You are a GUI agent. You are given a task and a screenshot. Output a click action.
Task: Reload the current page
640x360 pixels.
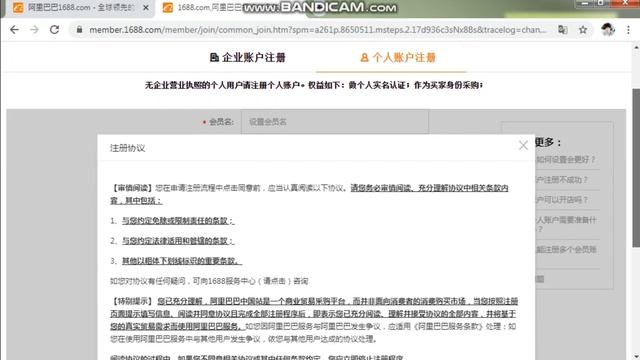(x=54, y=30)
